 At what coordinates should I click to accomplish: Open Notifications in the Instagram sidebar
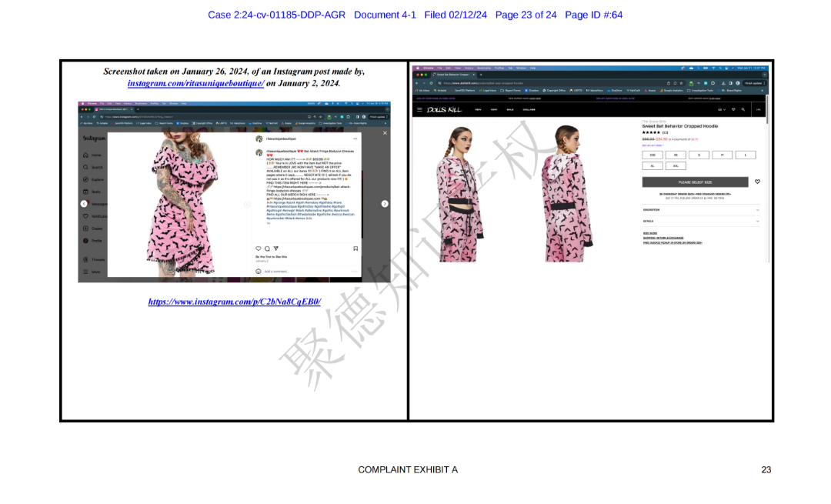pyautogui.click(x=95, y=216)
